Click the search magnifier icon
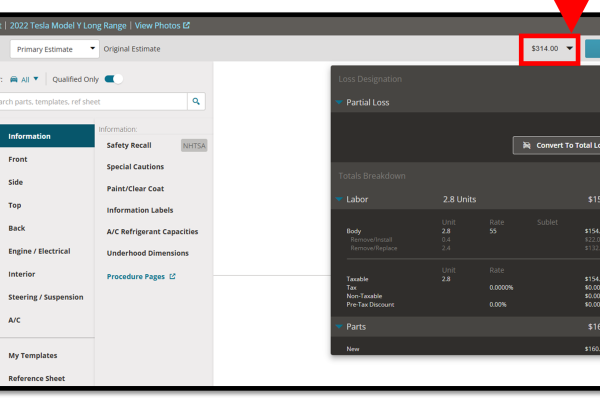The image size is (600, 400). point(197,101)
